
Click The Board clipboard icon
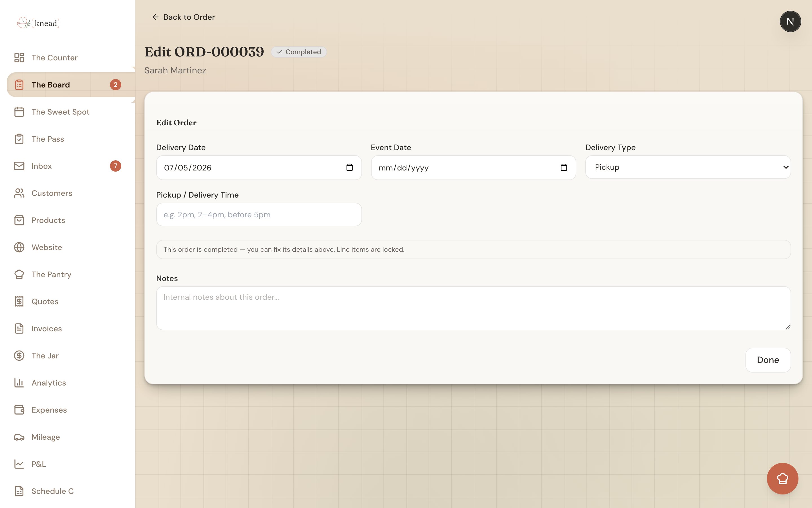pyautogui.click(x=19, y=85)
